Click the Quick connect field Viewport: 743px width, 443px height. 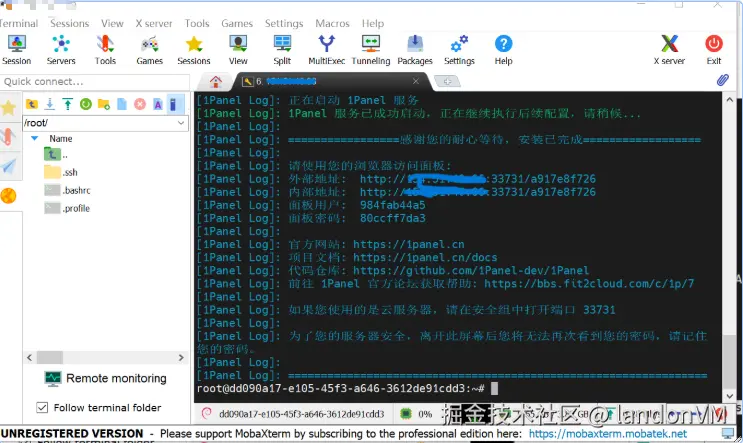coord(95,81)
